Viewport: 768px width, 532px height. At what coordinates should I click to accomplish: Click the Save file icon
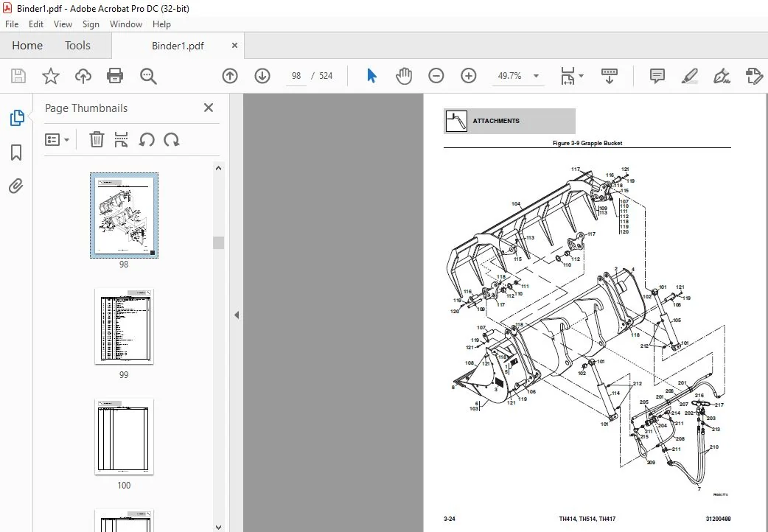18,76
